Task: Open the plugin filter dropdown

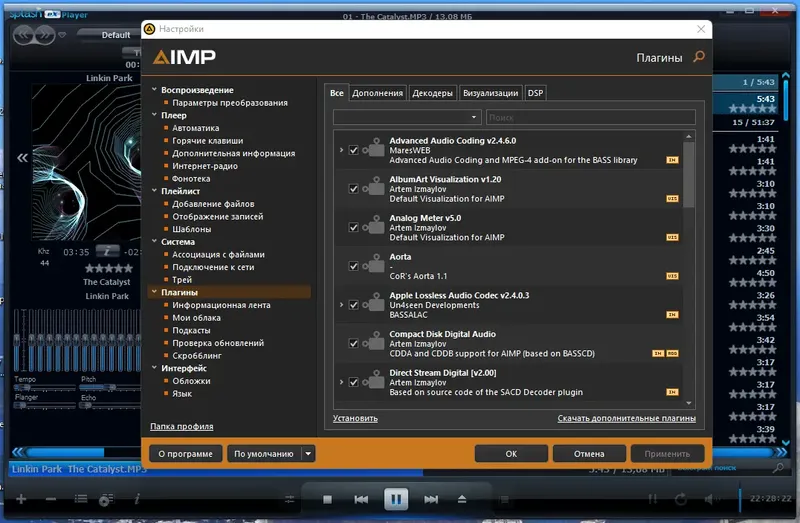Action: click(x=407, y=117)
